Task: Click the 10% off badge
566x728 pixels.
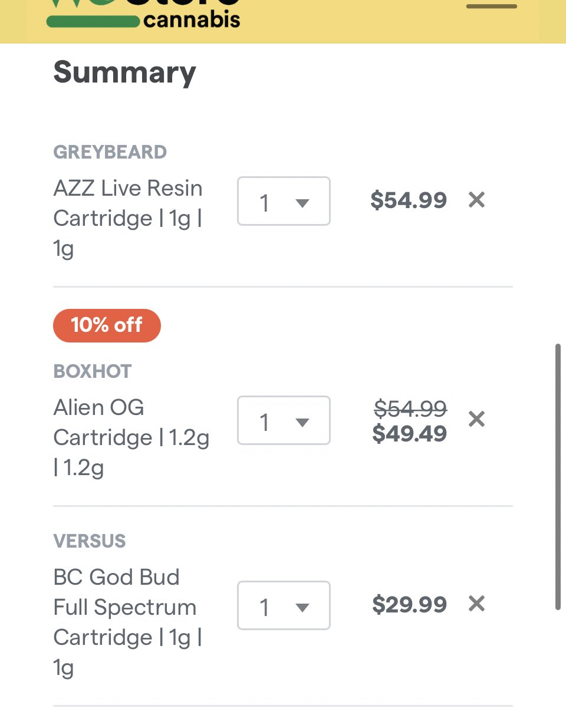Action: (107, 325)
